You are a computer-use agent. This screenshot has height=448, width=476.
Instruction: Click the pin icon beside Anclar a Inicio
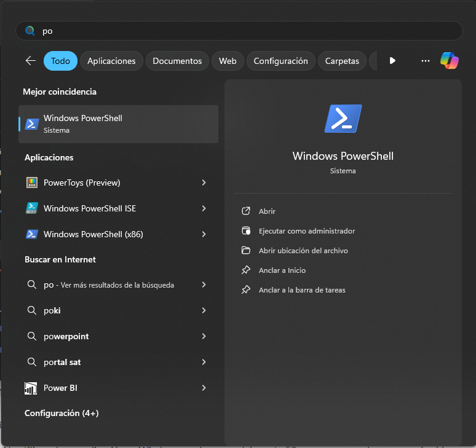point(246,270)
